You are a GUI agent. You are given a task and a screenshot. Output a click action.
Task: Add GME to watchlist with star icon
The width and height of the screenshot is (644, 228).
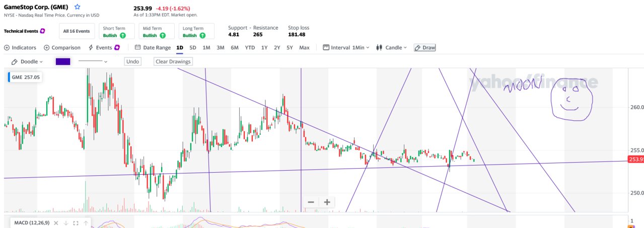click(x=77, y=7)
